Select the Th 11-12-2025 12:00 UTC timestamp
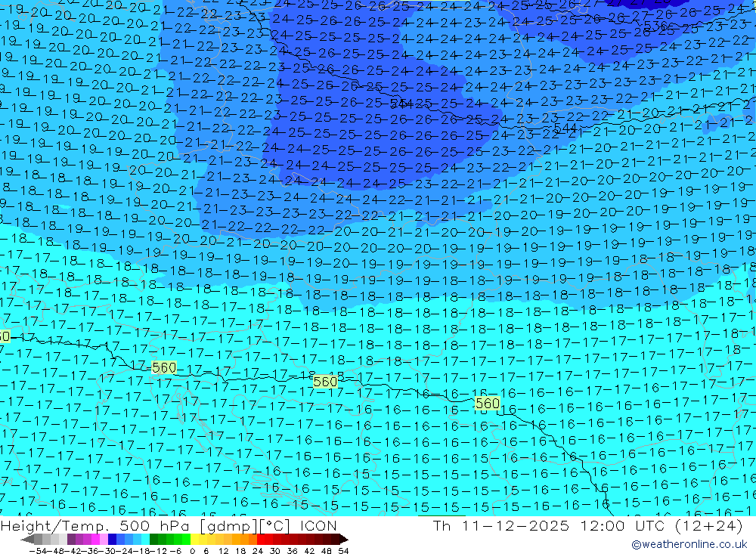This screenshot has width=756, height=554. coord(548,525)
